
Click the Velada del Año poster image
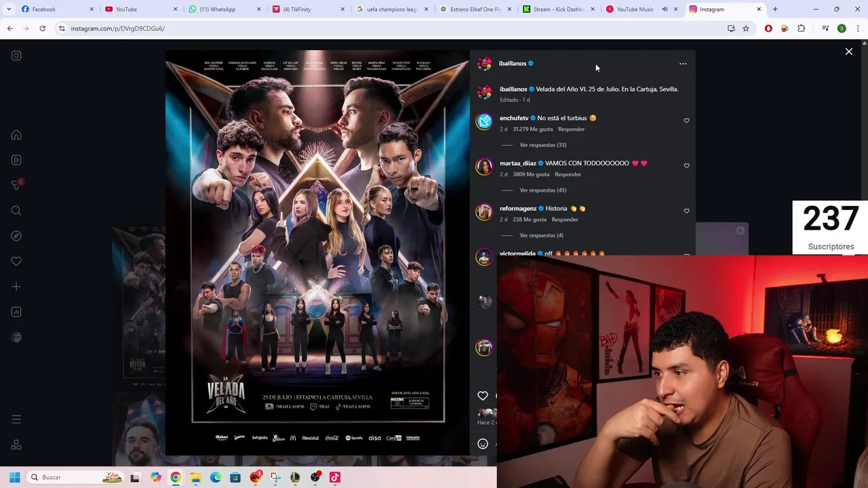click(317, 252)
